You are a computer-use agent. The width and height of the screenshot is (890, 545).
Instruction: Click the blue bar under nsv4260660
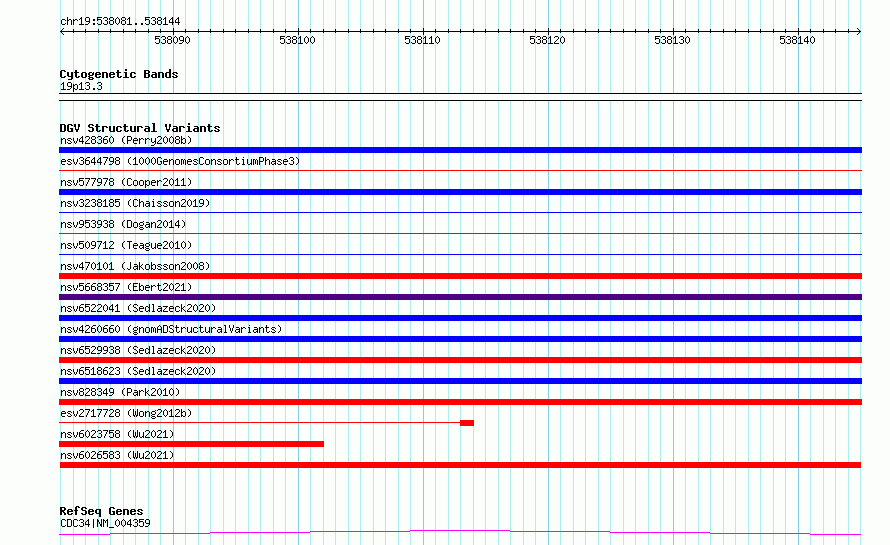pyautogui.click(x=460, y=339)
